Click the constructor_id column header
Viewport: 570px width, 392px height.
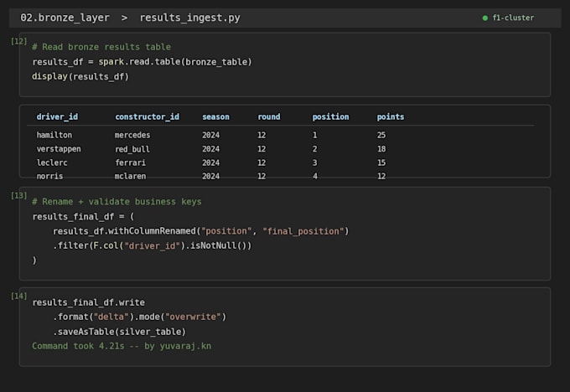tap(147, 116)
